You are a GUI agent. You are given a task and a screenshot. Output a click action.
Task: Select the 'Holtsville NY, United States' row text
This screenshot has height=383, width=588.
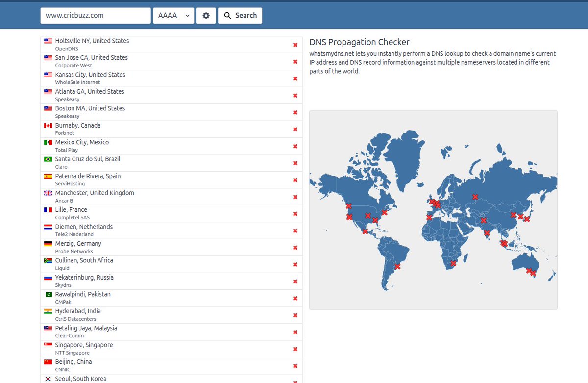point(92,41)
